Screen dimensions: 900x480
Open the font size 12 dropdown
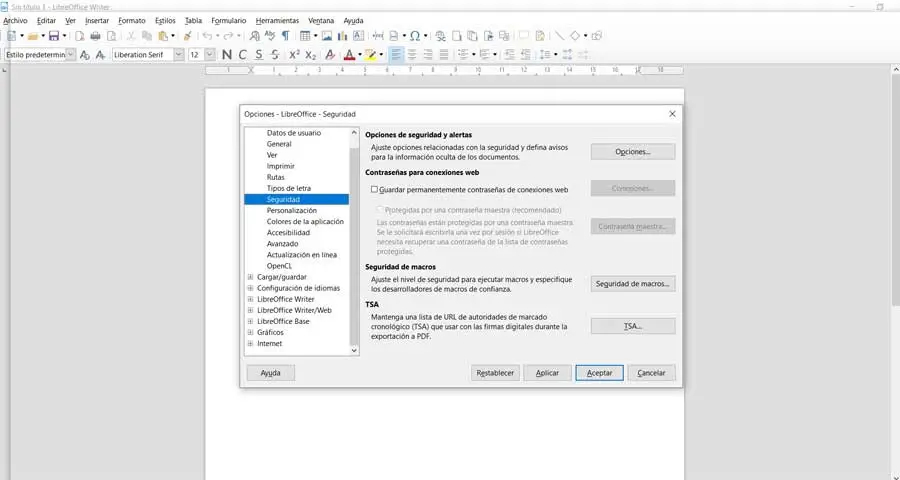tap(210, 55)
